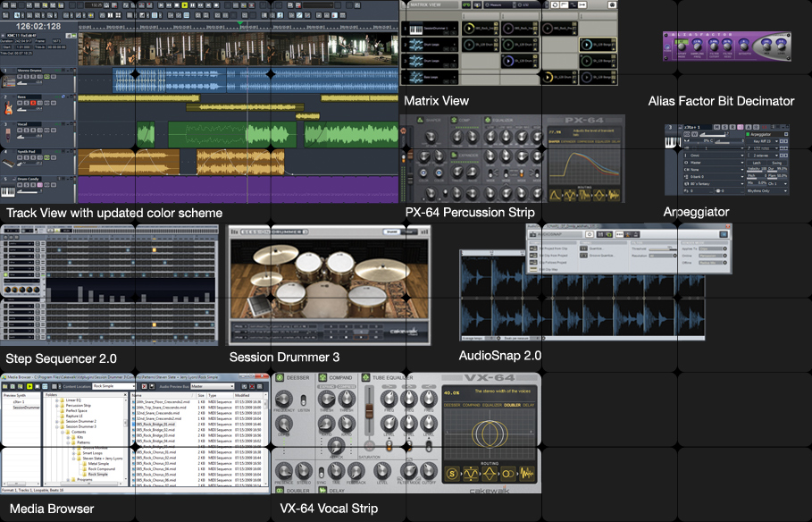The width and height of the screenshot is (812, 522).
Task: Click the 126:02:128 time display
Action: (38, 27)
